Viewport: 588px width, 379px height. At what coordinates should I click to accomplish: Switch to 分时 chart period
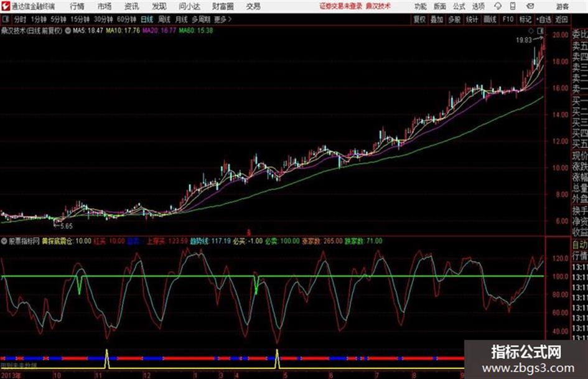pos(21,19)
